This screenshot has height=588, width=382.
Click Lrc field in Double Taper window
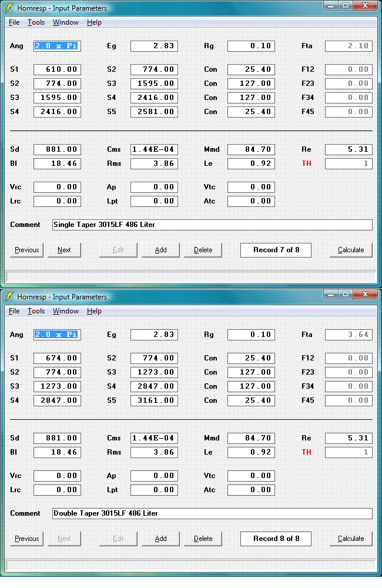[x=57, y=490]
